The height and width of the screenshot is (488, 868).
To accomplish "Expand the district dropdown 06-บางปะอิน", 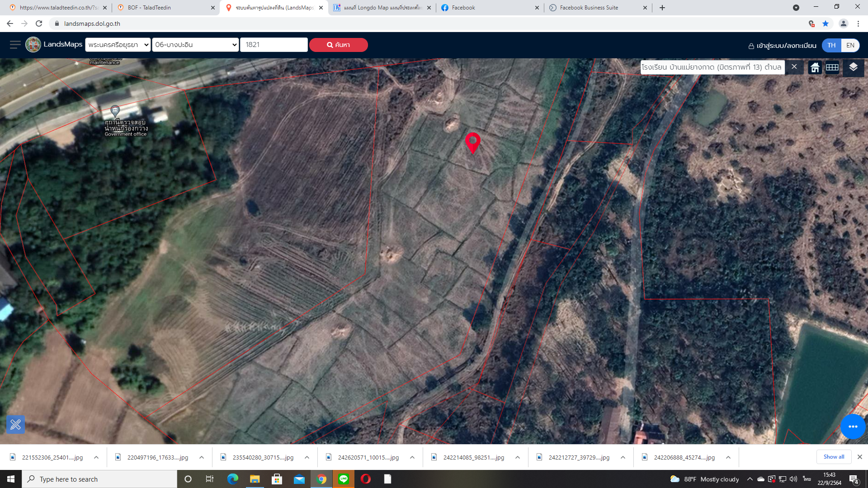I will pos(195,45).
